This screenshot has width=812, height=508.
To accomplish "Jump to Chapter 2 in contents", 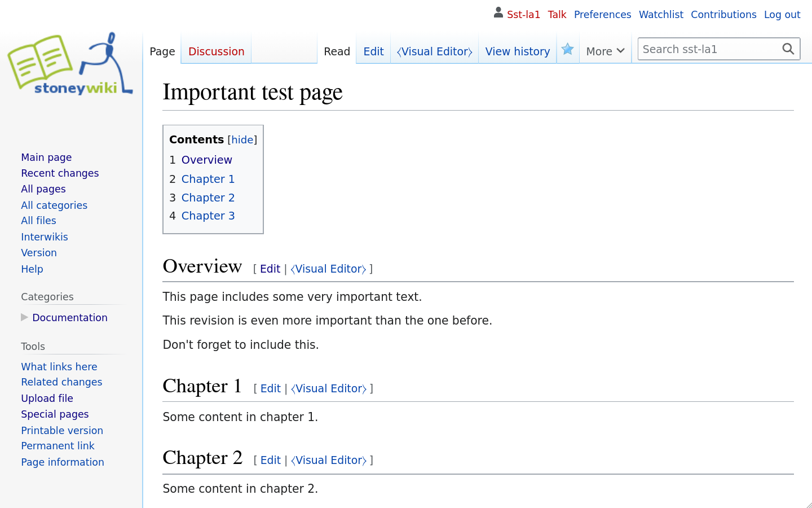I will pyautogui.click(x=208, y=198).
